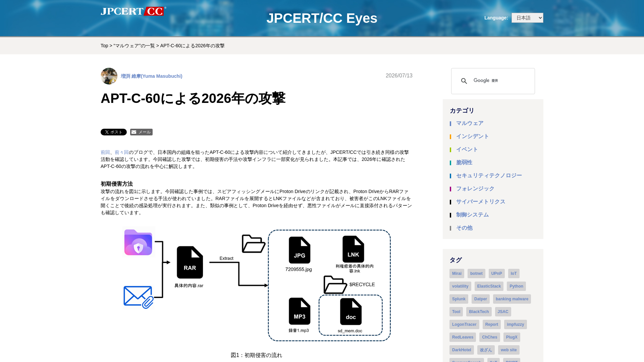Viewport: 644px width, 362px height.
Task: Click the JPCERT/CC Eyes site title
Action: tap(322, 18)
